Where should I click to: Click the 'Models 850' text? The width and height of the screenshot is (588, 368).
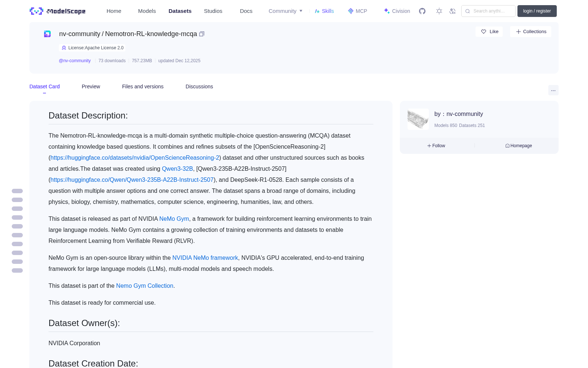(x=446, y=125)
